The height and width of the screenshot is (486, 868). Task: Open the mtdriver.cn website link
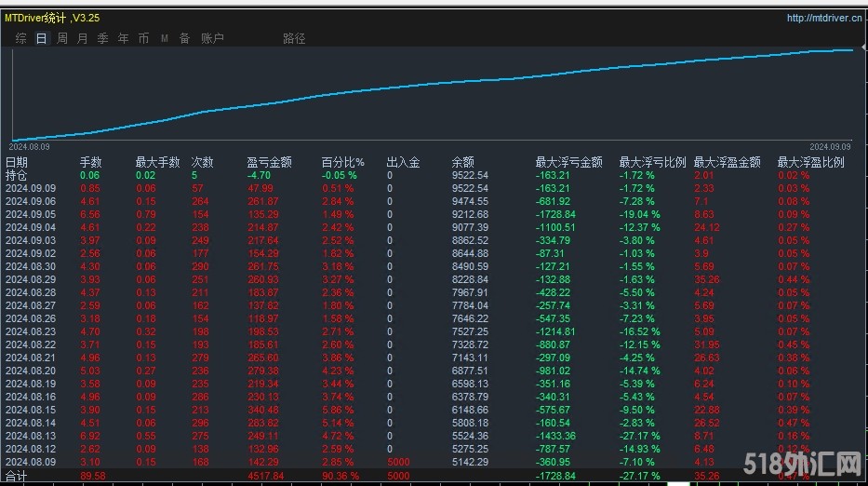pos(823,17)
